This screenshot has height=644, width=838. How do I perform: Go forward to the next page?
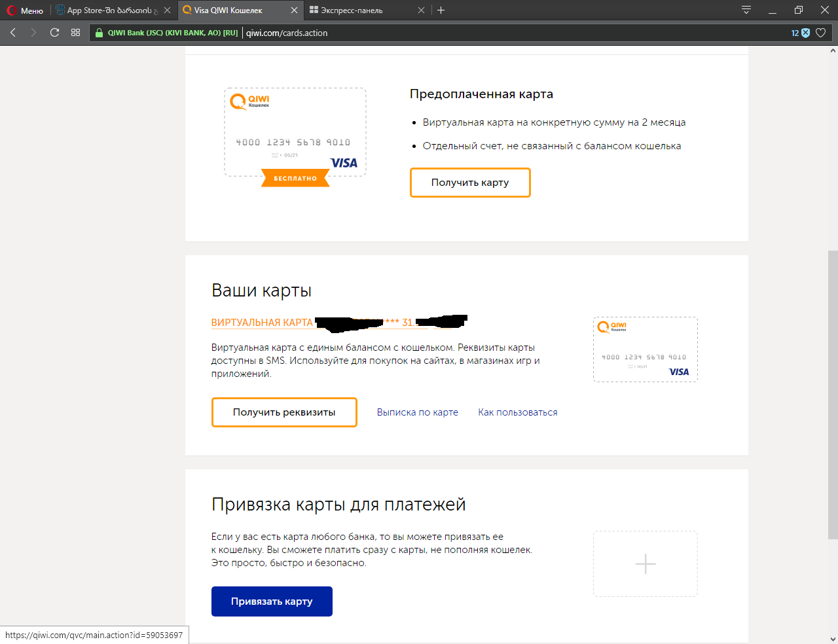[x=33, y=33]
